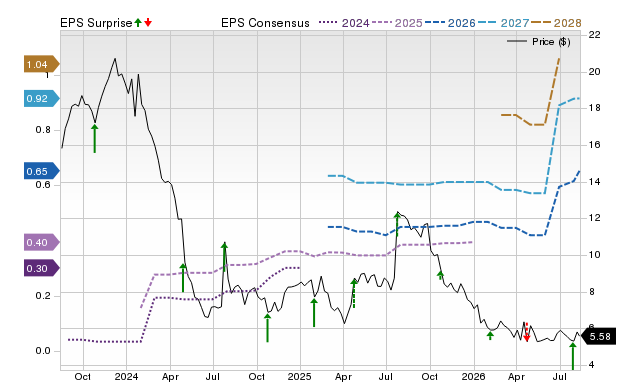Click the last green surprise arrow after Jul 2026
This screenshot has height=382, width=640.
[x=573, y=356]
